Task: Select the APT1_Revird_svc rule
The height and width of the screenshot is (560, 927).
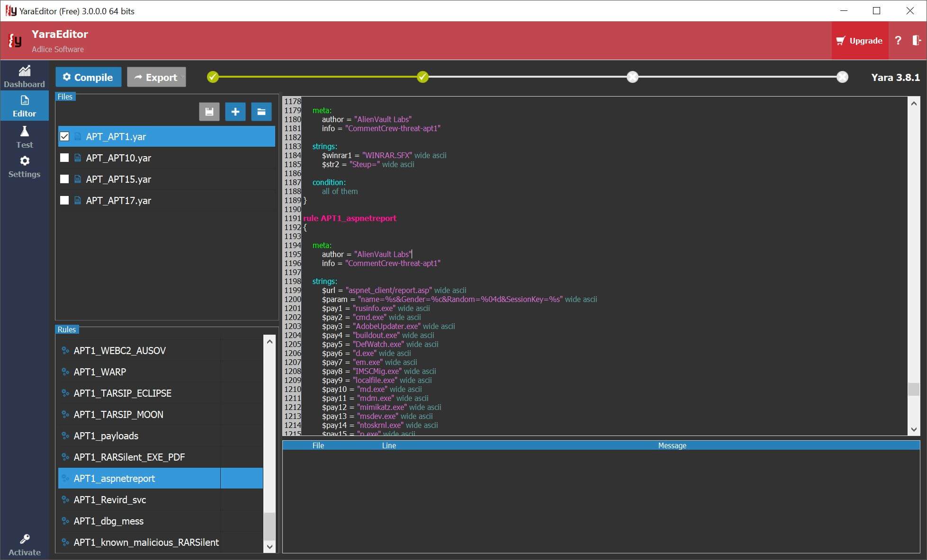Action: point(110,499)
